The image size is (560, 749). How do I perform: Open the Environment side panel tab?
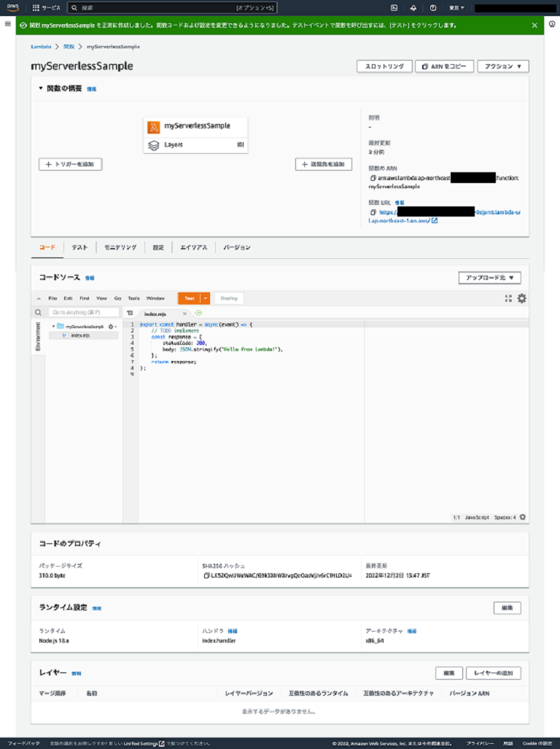coord(38,336)
